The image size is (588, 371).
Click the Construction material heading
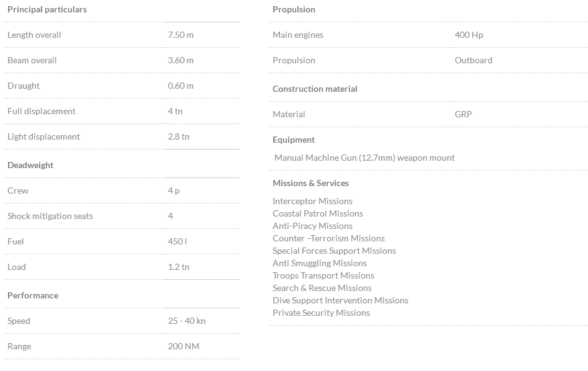pos(315,89)
